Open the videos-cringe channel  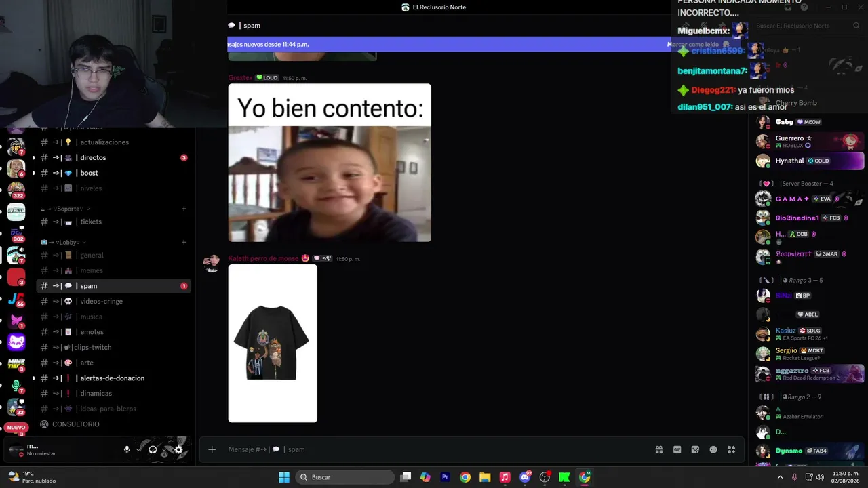[113, 301]
